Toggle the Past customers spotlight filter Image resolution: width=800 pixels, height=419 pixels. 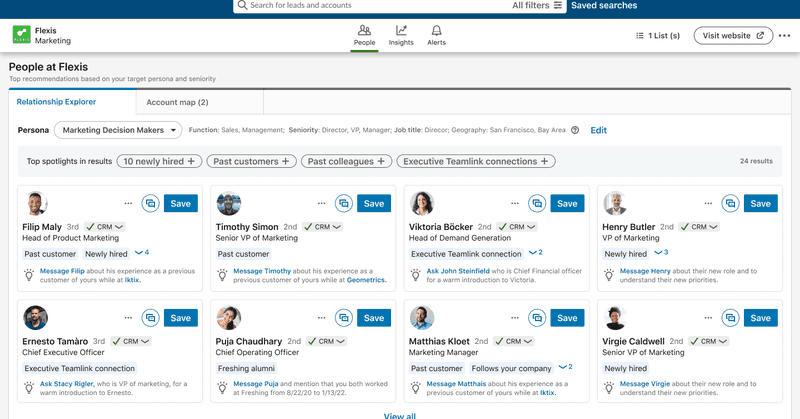[252, 161]
